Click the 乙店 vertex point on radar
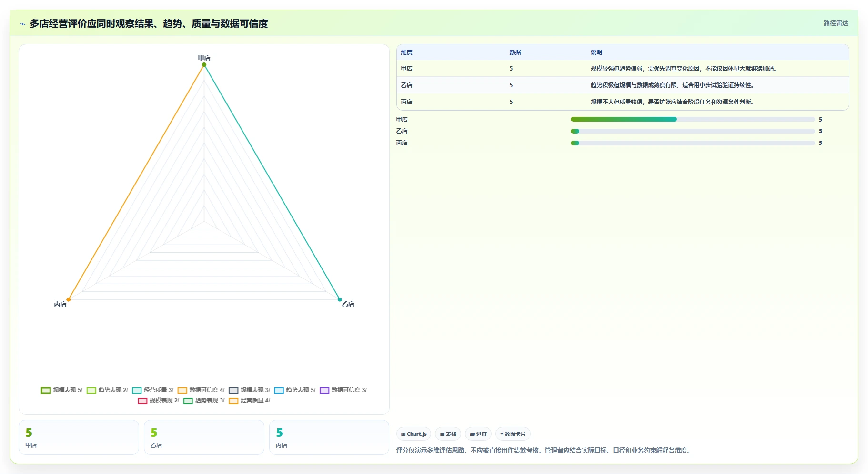Image resolution: width=868 pixels, height=474 pixels. pos(340,299)
